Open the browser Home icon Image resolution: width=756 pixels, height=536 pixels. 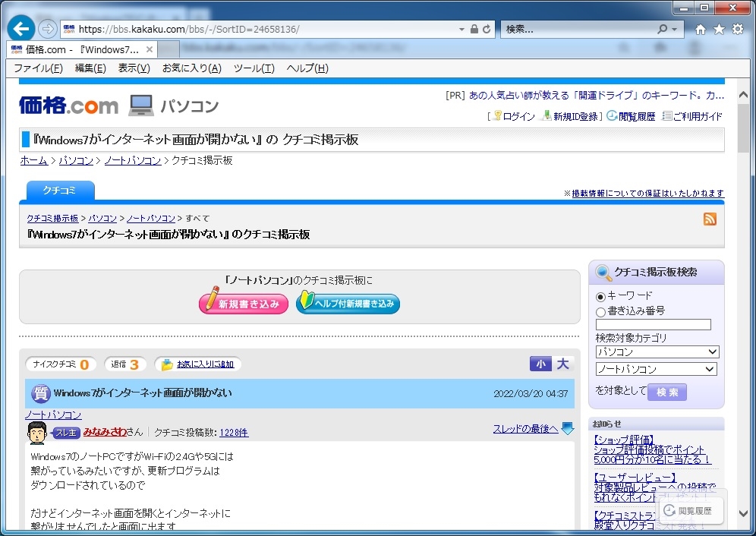click(x=700, y=30)
